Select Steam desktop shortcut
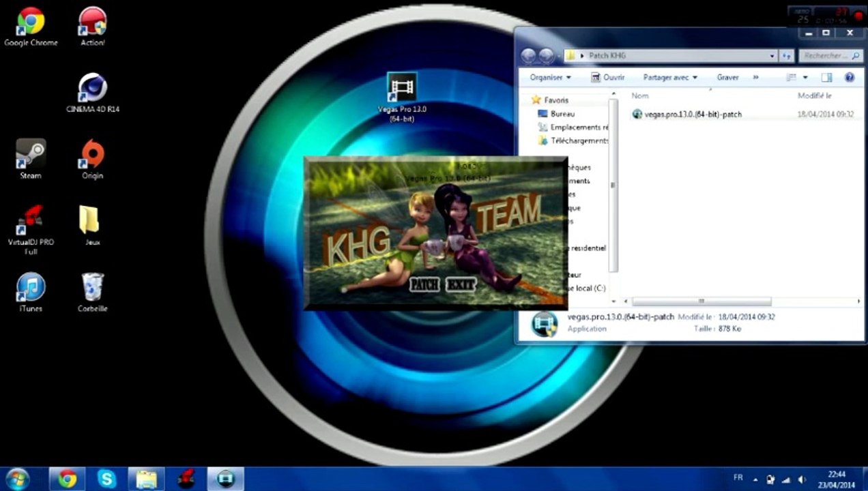This screenshot has height=491, width=868. click(31, 160)
